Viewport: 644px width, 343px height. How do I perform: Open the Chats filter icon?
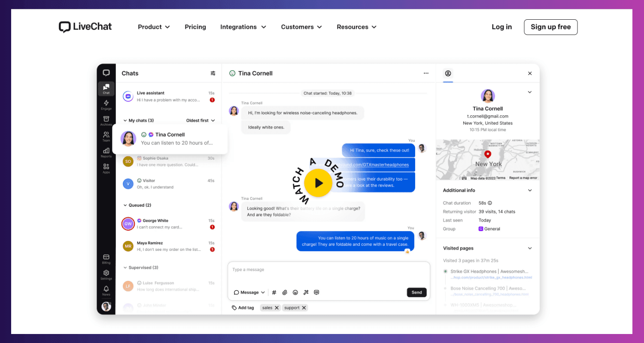(213, 73)
